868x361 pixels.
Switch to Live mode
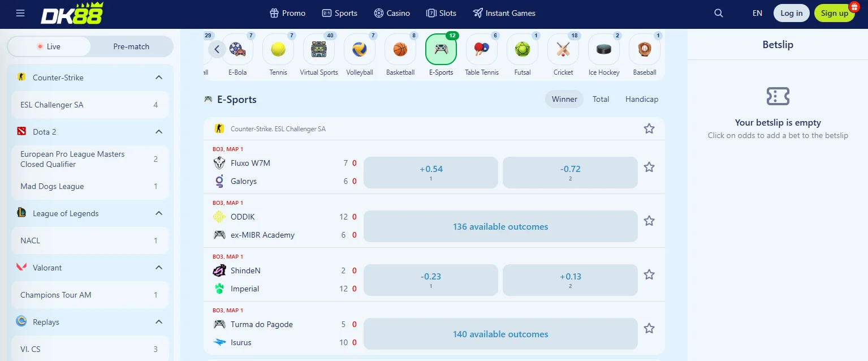point(49,46)
